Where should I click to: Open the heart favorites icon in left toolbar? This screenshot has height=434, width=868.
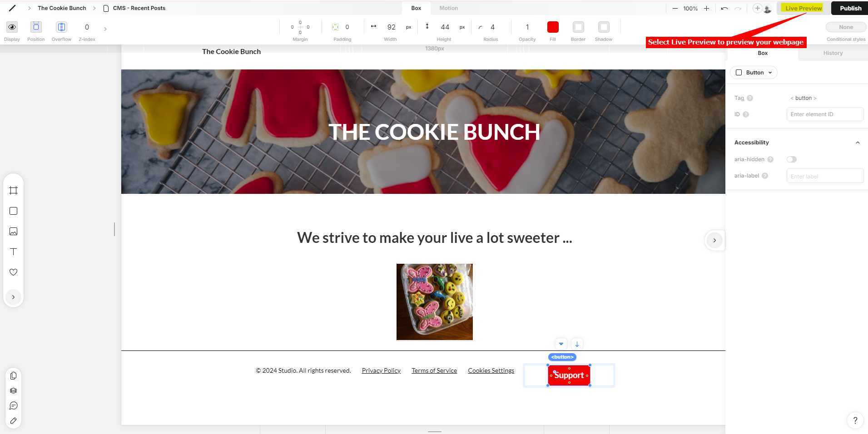coord(14,272)
